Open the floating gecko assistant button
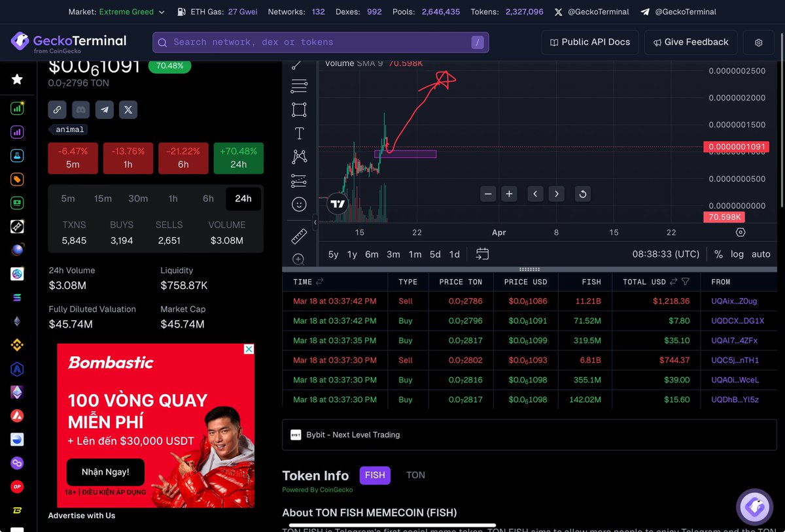The height and width of the screenshot is (532, 785). 756,507
